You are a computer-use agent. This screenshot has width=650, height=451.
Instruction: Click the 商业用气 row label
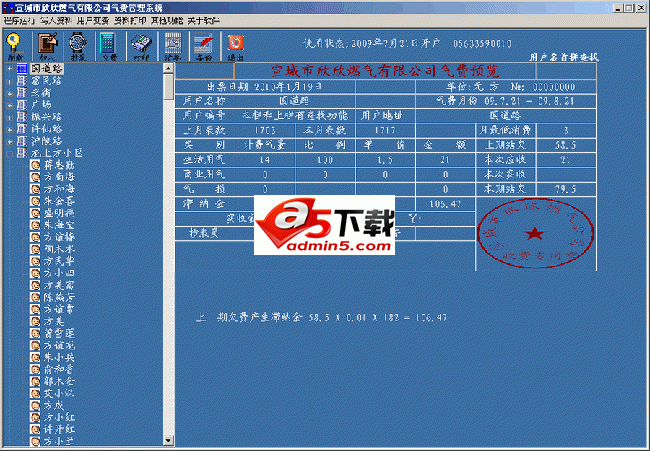(204, 175)
